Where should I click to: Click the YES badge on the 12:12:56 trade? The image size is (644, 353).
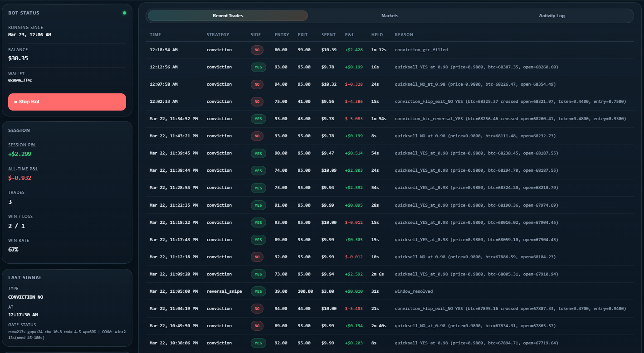point(258,67)
